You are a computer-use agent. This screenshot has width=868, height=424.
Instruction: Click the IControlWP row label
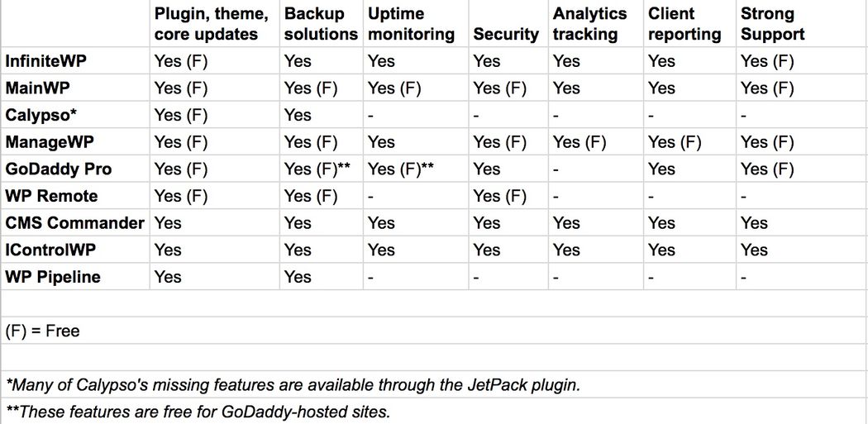coord(75,250)
